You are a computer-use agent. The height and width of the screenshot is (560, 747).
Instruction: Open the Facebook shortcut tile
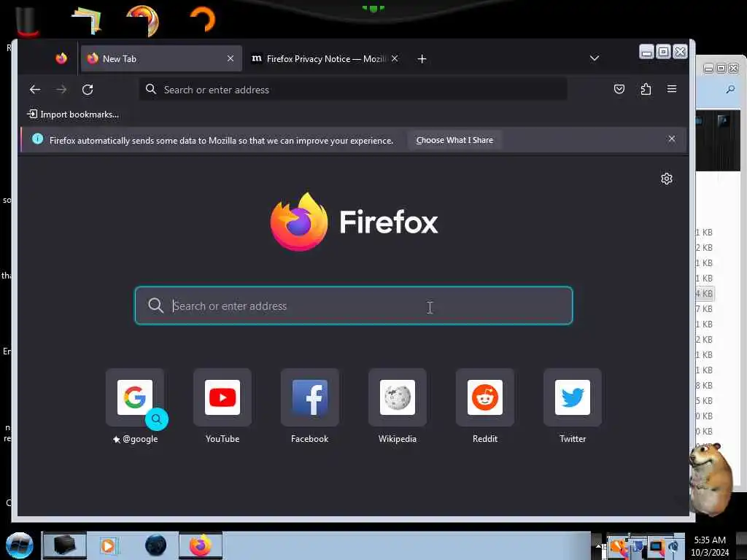pos(309,397)
